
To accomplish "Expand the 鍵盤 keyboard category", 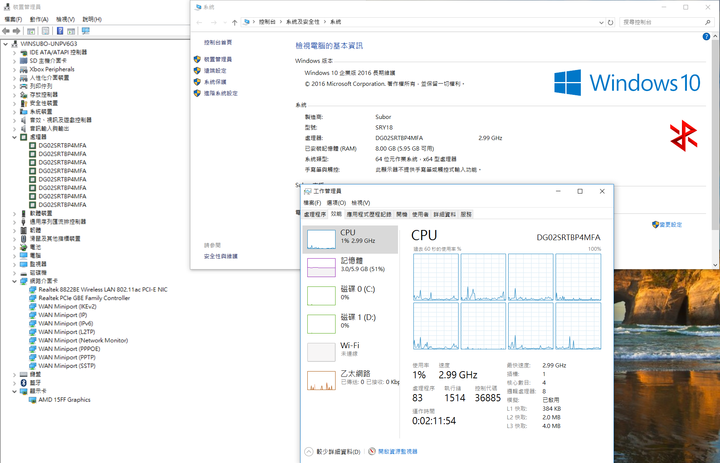I will [x=15, y=374].
